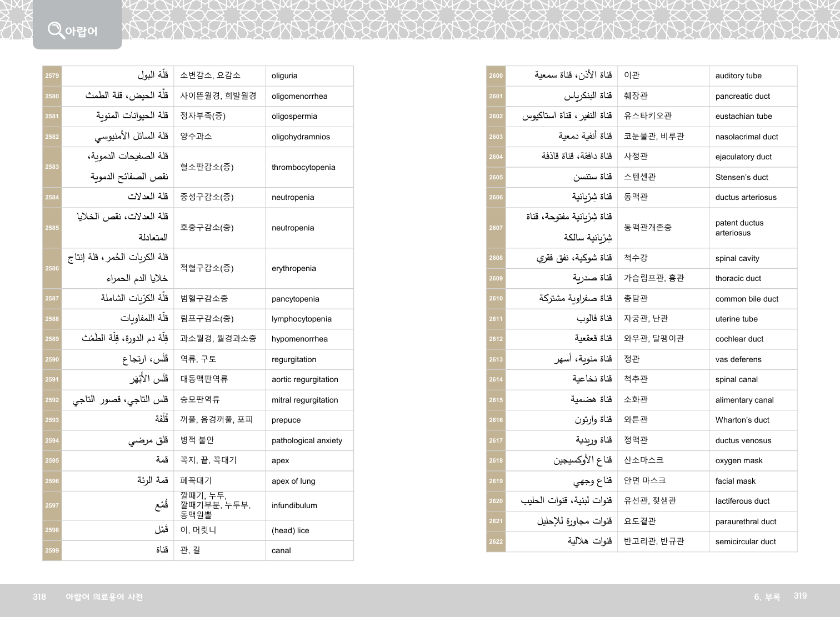
Task: Click on pathological anxiety entry
Action: click(307, 440)
